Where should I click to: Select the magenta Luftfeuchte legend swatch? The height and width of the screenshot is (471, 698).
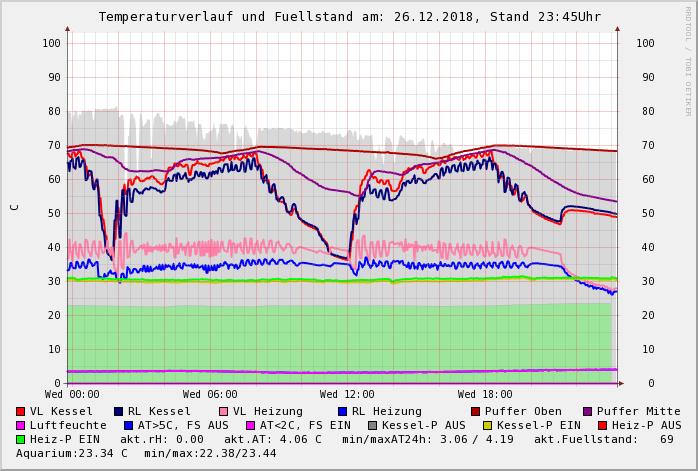click(21, 425)
